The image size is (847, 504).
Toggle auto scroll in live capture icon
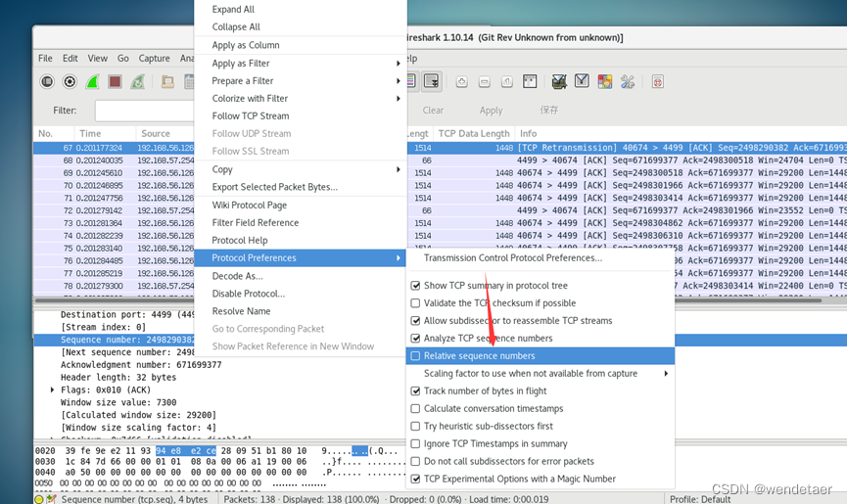(432, 81)
